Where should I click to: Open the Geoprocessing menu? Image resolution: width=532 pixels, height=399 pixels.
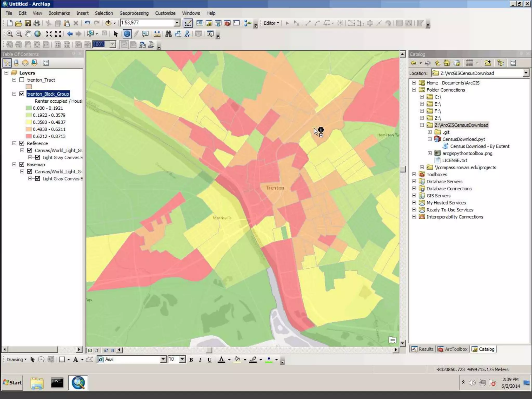click(134, 13)
